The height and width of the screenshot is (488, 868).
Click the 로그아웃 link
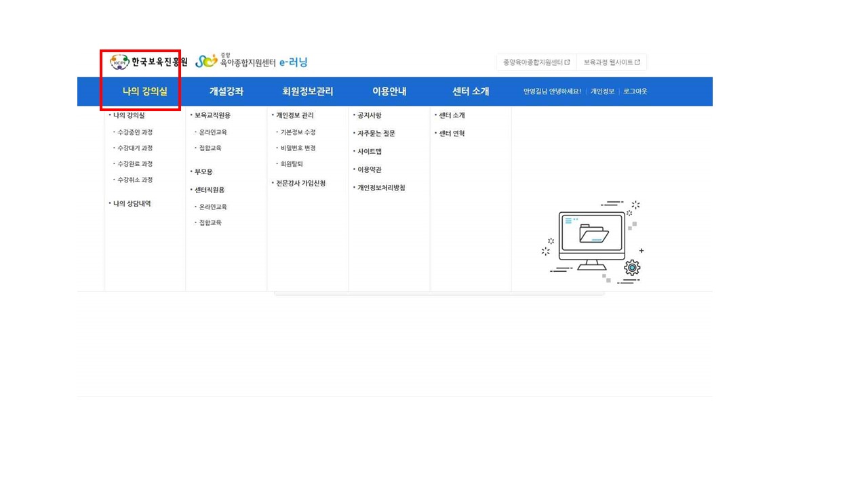(635, 91)
